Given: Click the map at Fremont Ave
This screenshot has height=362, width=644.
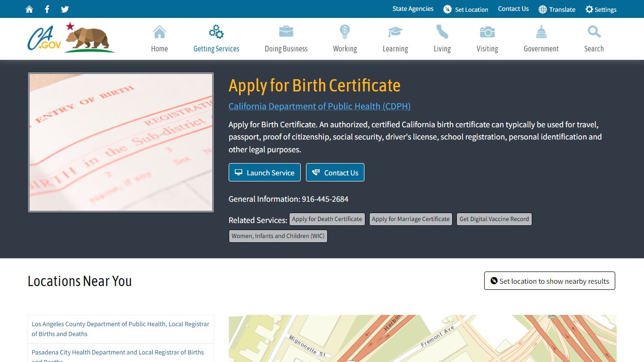Looking at the screenshot, I should pyautogui.click(x=438, y=336).
